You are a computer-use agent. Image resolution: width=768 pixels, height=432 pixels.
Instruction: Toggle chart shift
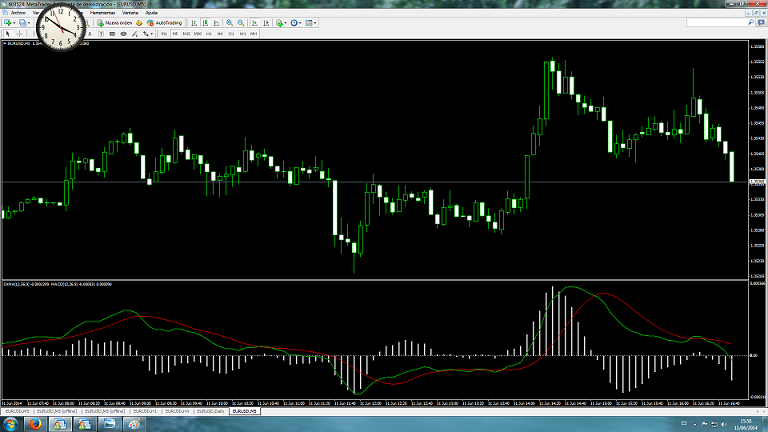pyautogui.click(x=266, y=23)
